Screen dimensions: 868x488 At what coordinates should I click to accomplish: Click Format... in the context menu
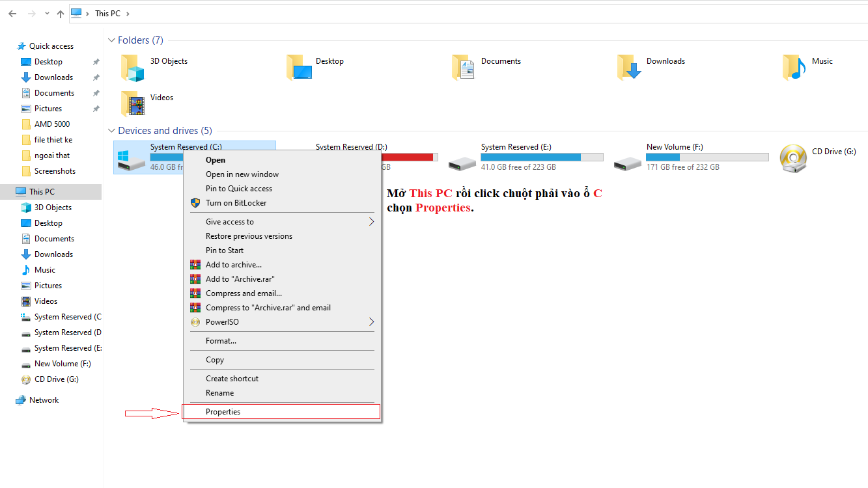coord(221,341)
